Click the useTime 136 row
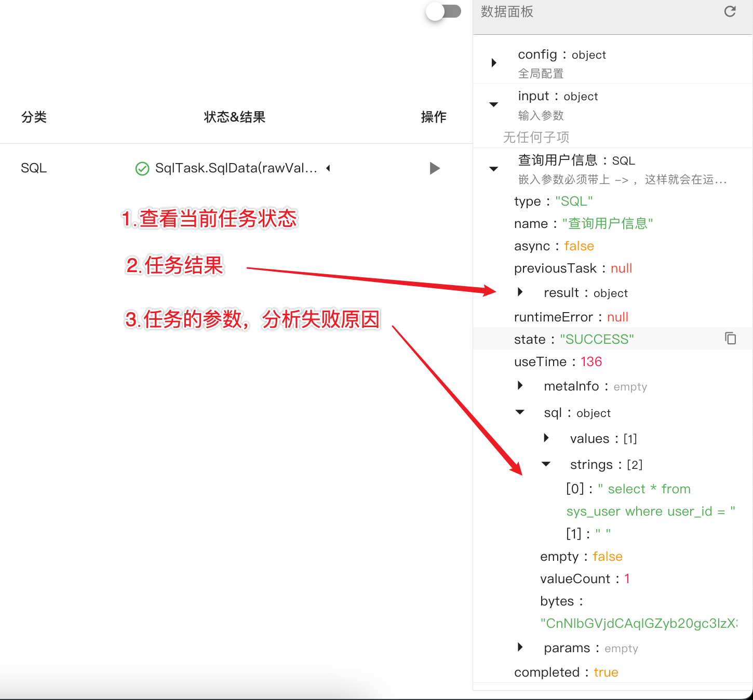The image size is (753, 700). 558,362
